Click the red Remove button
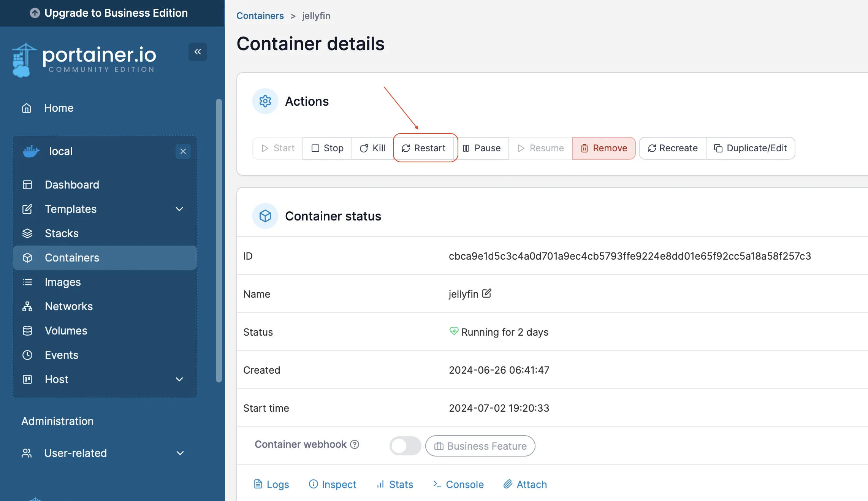 tap(603, 148)
